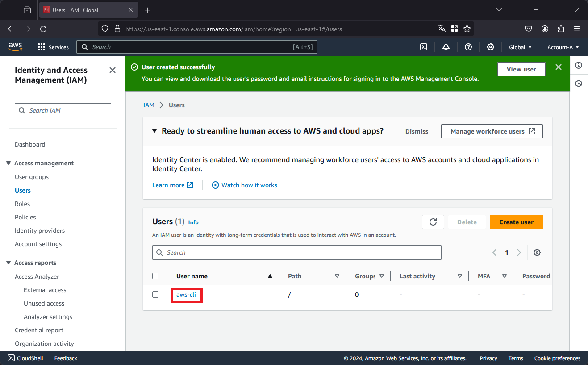Viewport: 588px width, 365px height.
Task: Click the Create user button
Action: click(x=516, y=222)
